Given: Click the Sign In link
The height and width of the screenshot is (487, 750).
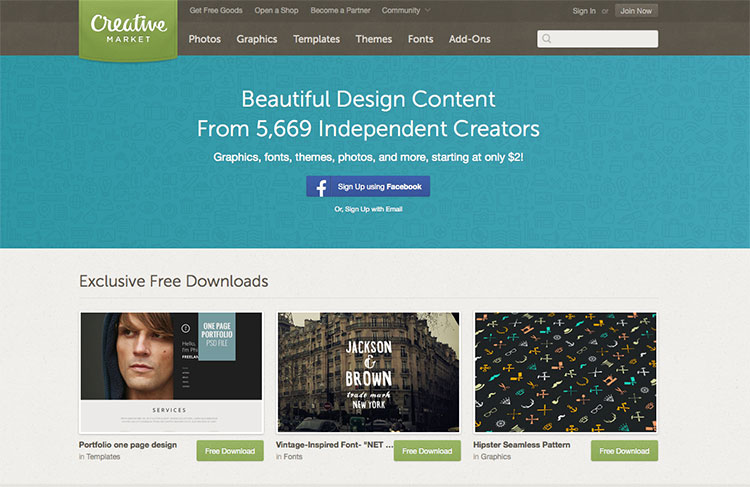Looking at the screenshot, I should pos(584,11).
